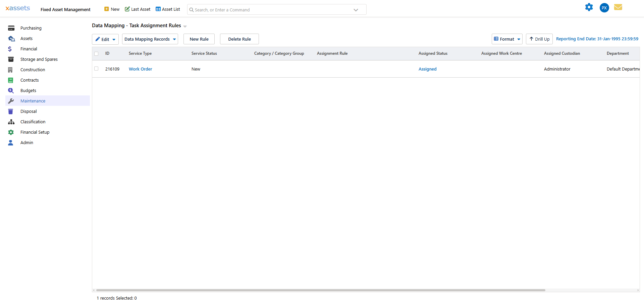Toggle the select-all checkbox in header row

pos(96,53)
